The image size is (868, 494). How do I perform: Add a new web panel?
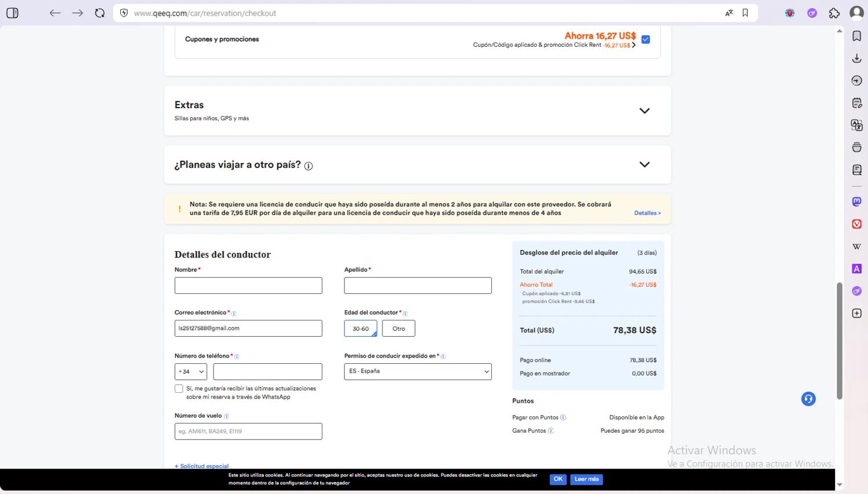pyautogui.click(x=857, y=313)
